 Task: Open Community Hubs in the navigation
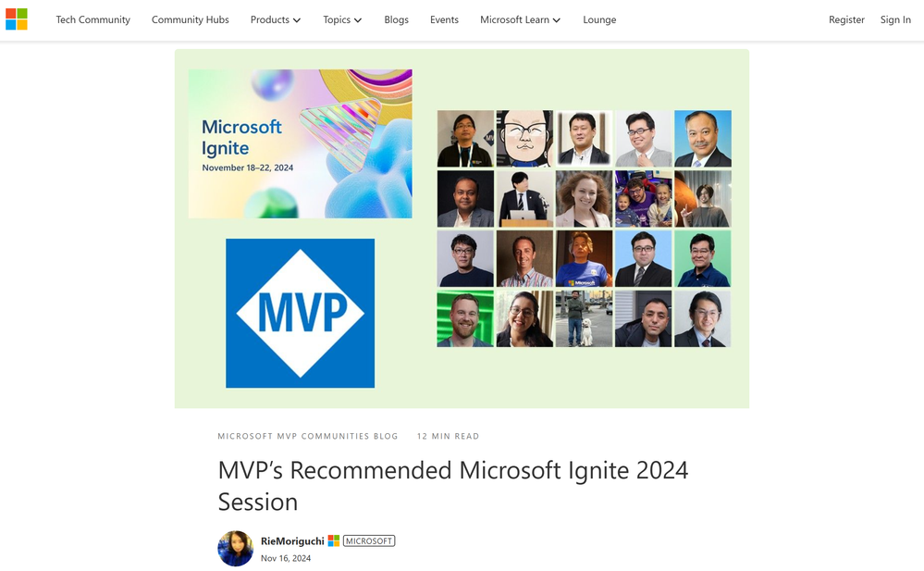click(x=191, y=19)
